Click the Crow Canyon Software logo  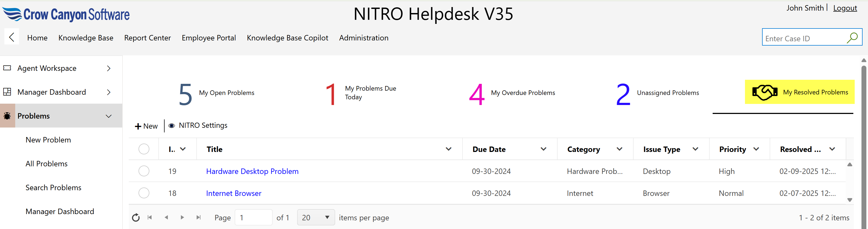(x=66, y=14)
